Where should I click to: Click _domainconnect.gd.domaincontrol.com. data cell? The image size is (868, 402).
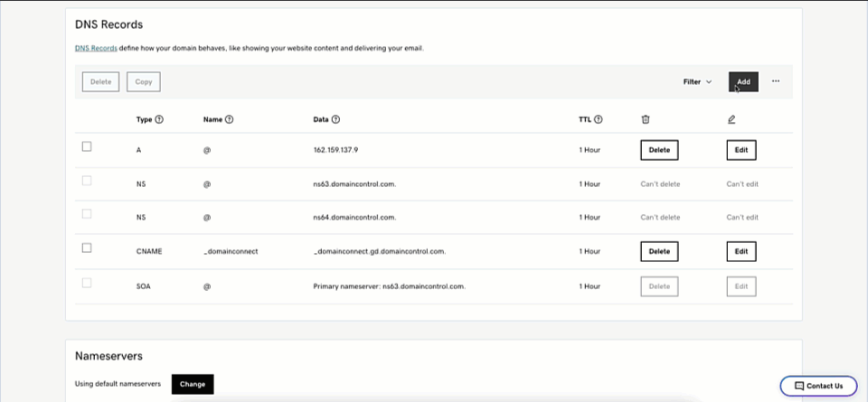[x=380, y=251]
